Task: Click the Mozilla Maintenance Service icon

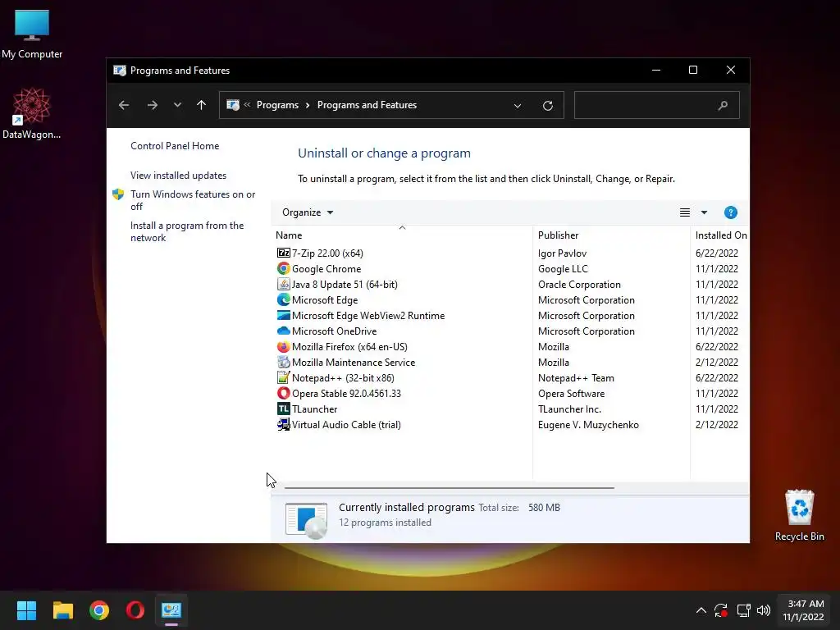Action: coord(283,362)
